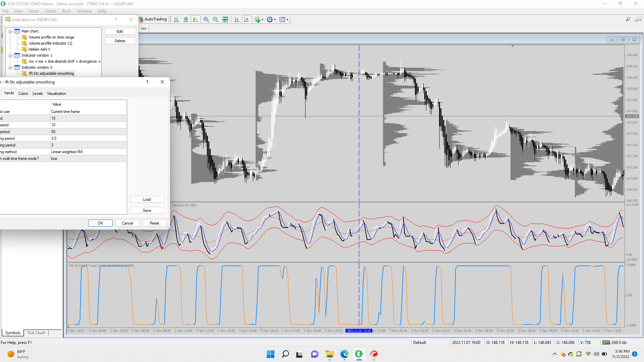Collapse the Main chart tree node
This screenshot has height=362, width=644.
click(10, 32)
